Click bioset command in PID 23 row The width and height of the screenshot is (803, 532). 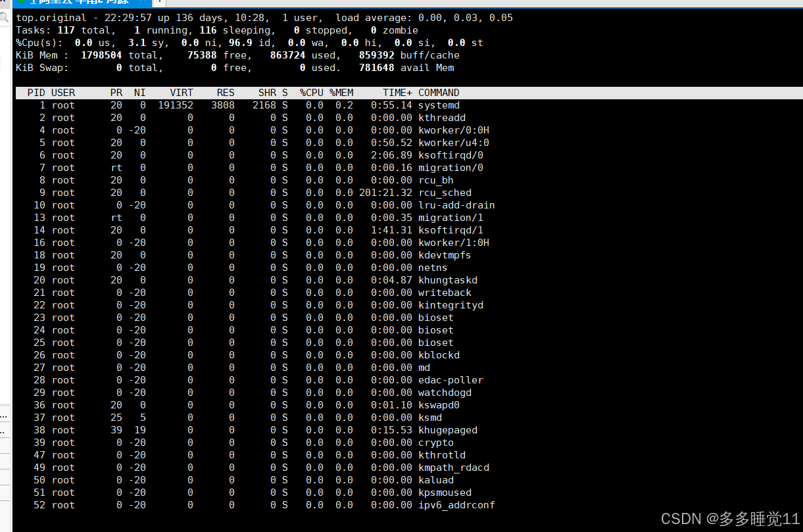point(436,318)
